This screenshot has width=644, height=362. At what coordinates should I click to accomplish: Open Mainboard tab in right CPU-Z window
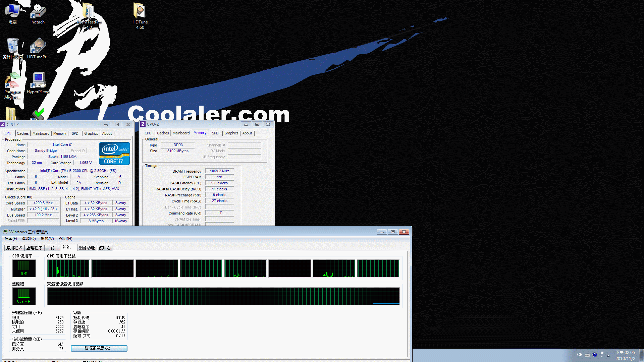coord(181,133)
